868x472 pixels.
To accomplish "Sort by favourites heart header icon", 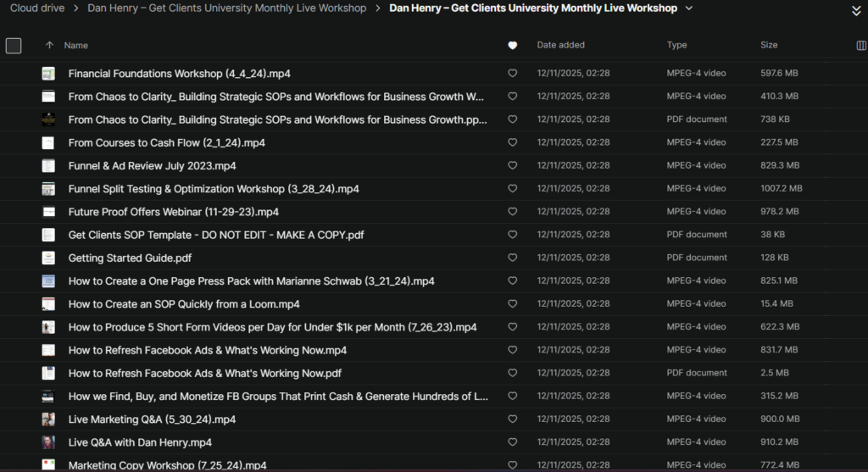I will point(513,46).
